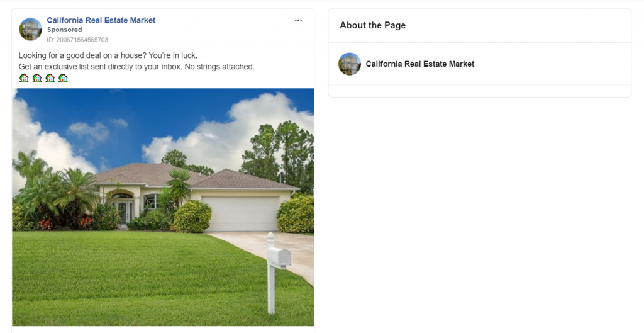Click the first house emoji in the post

tap(25, 78)
